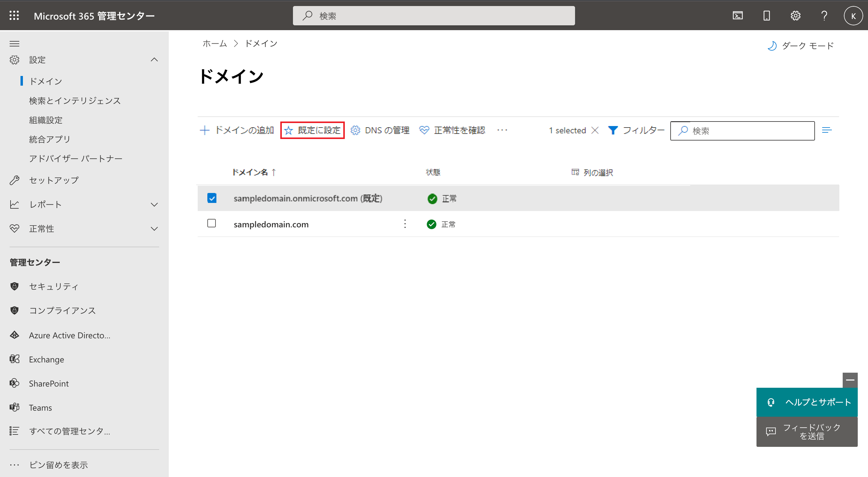This screenshot has width=868, height=477.
Task: Check the sampledomain.com checkbox
Action: [212, 223]
